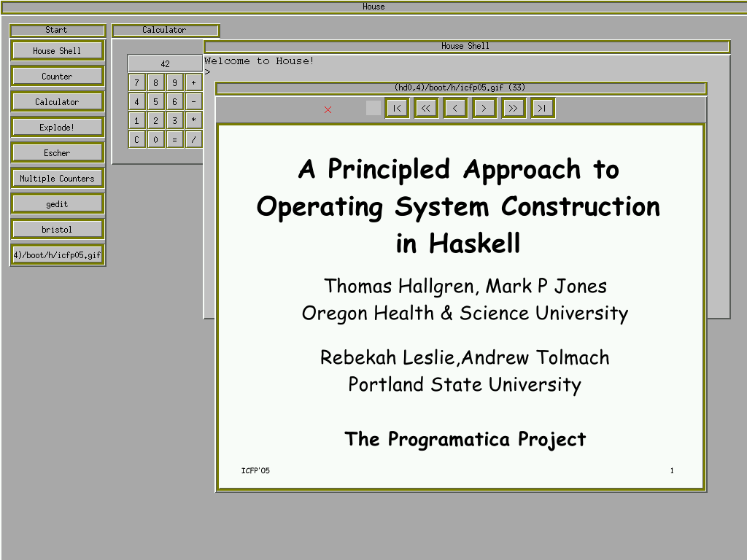Viewport: 747px width, 560px height.
Task: Skip back several slides with double-left arrow
Action: click(426, 108)
